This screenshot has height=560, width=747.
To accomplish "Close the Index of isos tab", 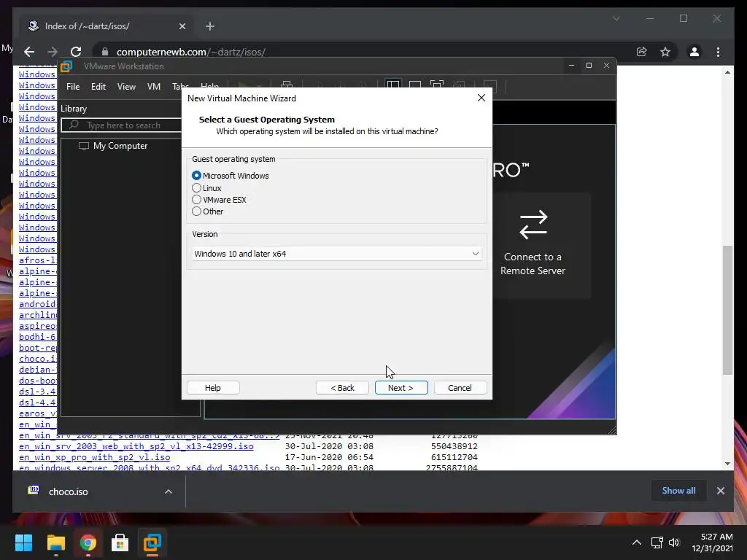I will [x=182, y=26].
